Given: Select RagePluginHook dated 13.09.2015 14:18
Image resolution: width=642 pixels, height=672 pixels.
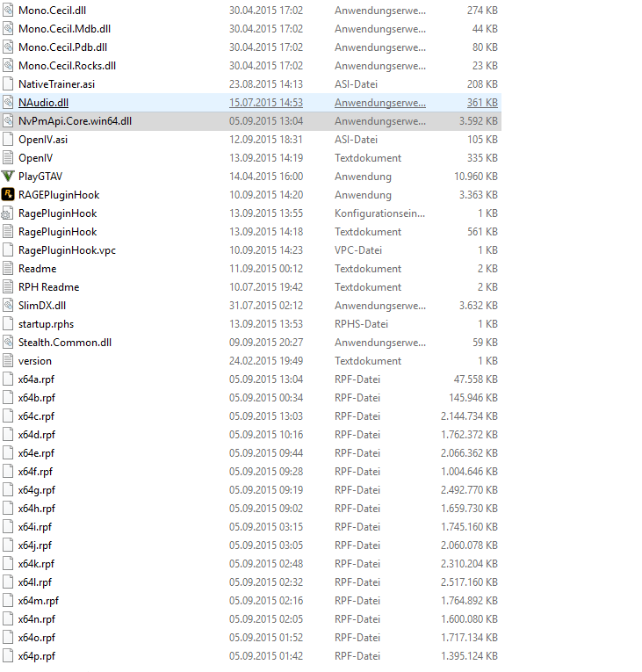Looking at the screenshot, I should (57, 231).
